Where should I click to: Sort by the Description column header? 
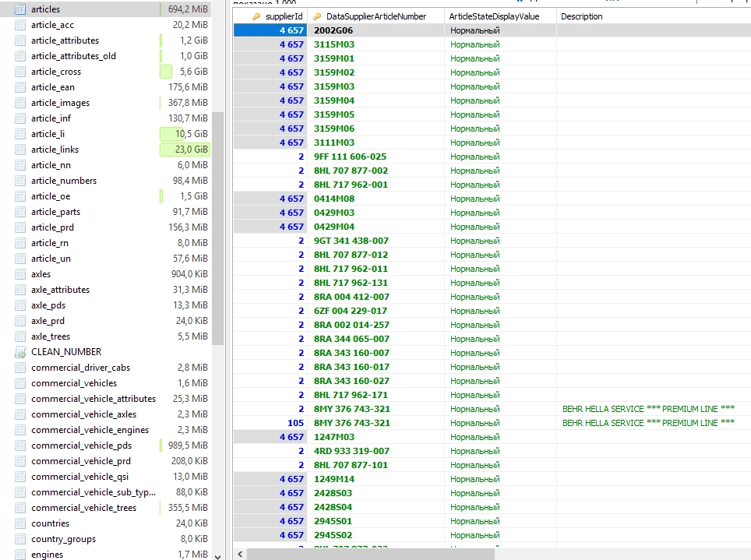coord(654,16)
